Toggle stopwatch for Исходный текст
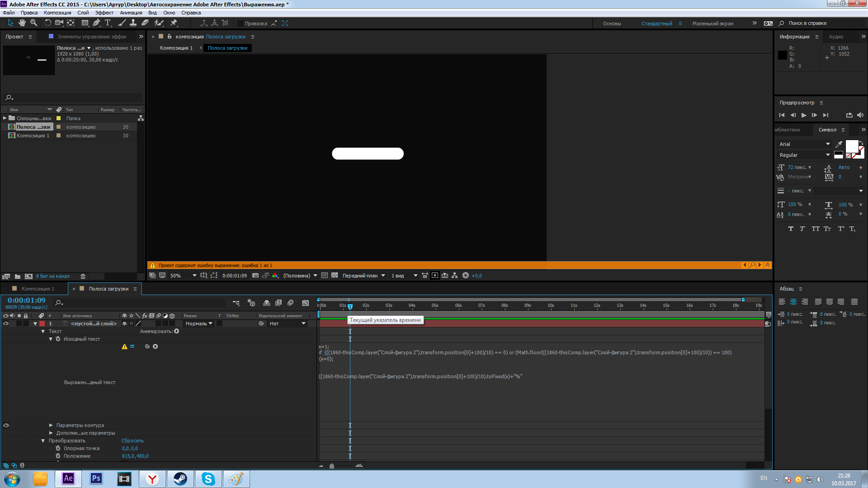This screenshot has height=488, width=868. [58, 339]
